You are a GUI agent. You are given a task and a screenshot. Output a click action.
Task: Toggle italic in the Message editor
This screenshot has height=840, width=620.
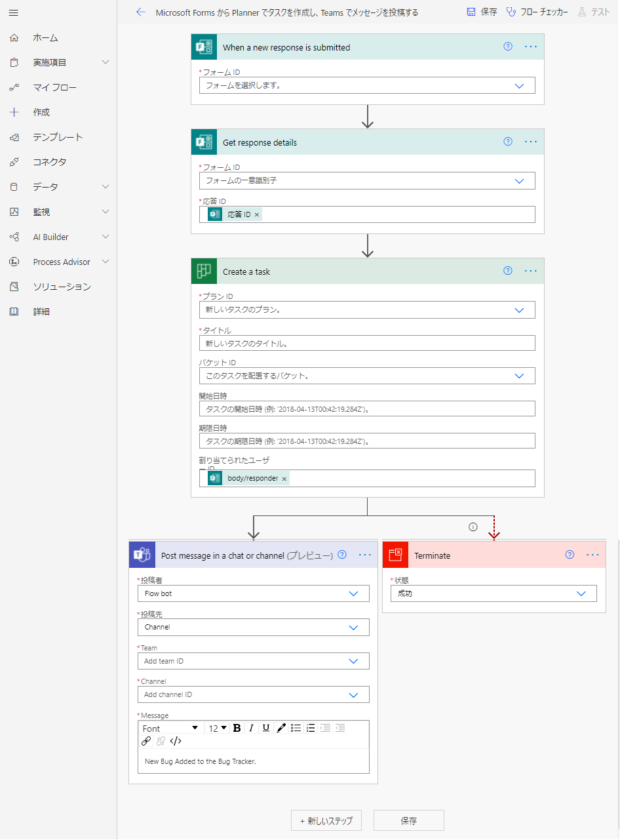[251, 728]
